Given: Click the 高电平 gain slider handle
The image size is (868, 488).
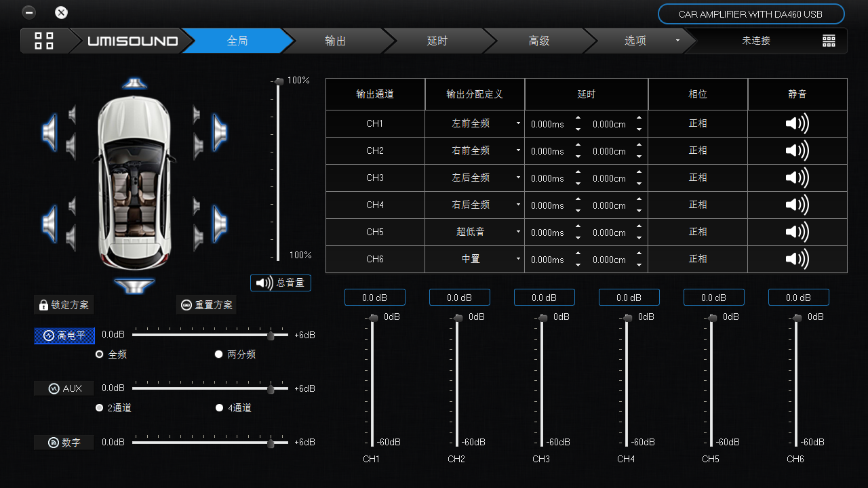Looking at the screenshot, I should [x=271, y=335].
